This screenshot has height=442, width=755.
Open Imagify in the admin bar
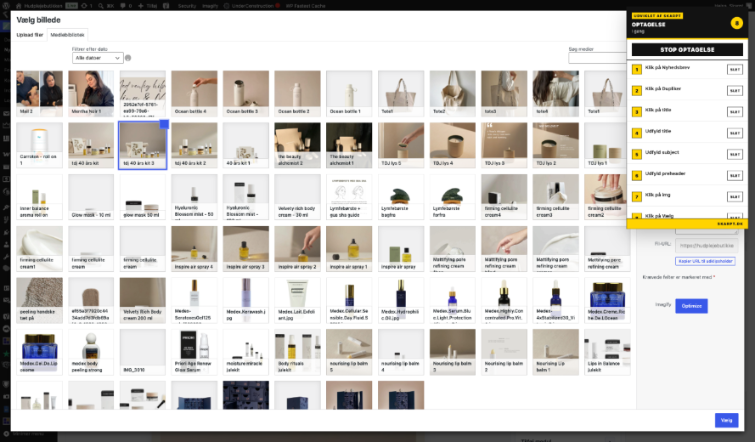[x=210, y=6]
